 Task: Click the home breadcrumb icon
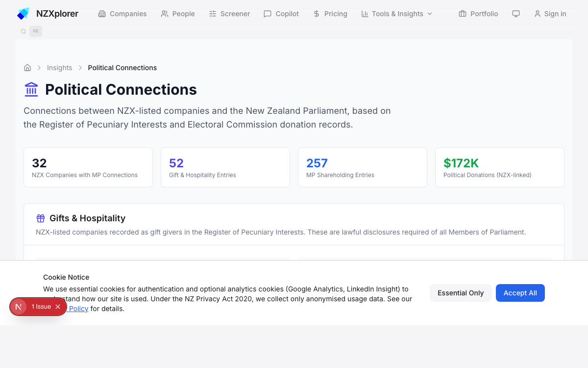[x=27, y=68]
